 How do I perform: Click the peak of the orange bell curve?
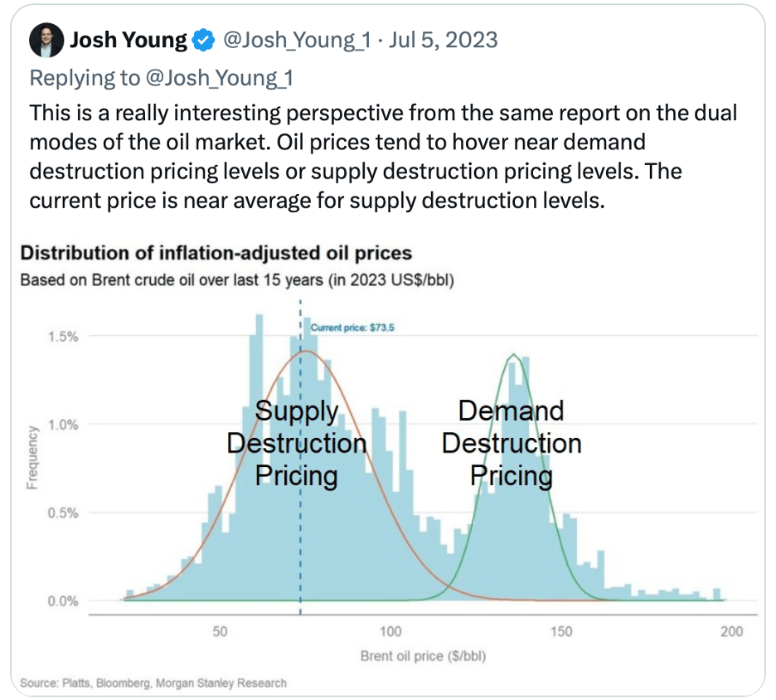307,351
